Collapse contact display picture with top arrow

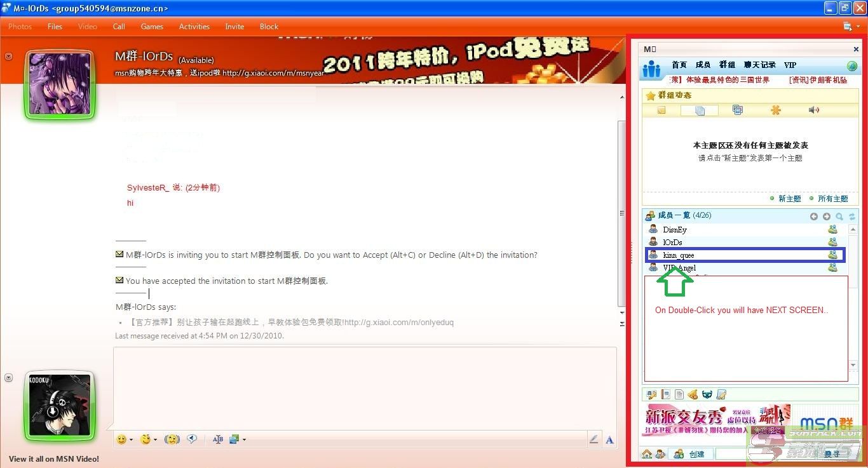pyautogui.click(x=9, y=57)
